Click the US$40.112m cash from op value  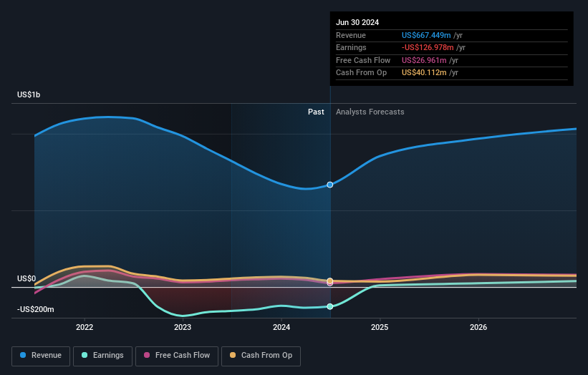click(x=424, y=73)
